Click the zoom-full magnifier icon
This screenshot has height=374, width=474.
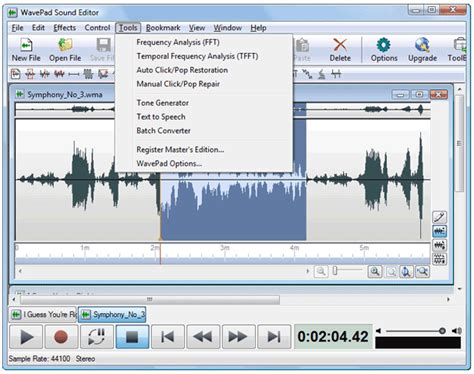(x=423, y=272)
